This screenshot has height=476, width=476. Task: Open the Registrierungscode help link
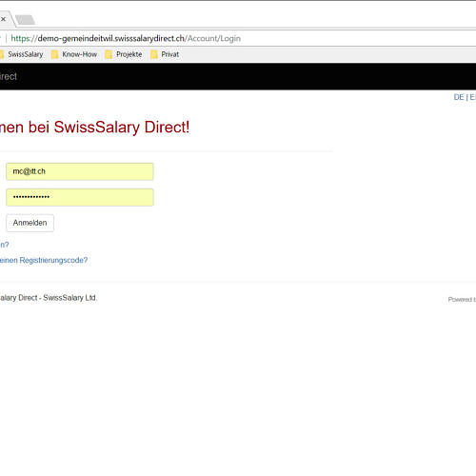[44, 260]
